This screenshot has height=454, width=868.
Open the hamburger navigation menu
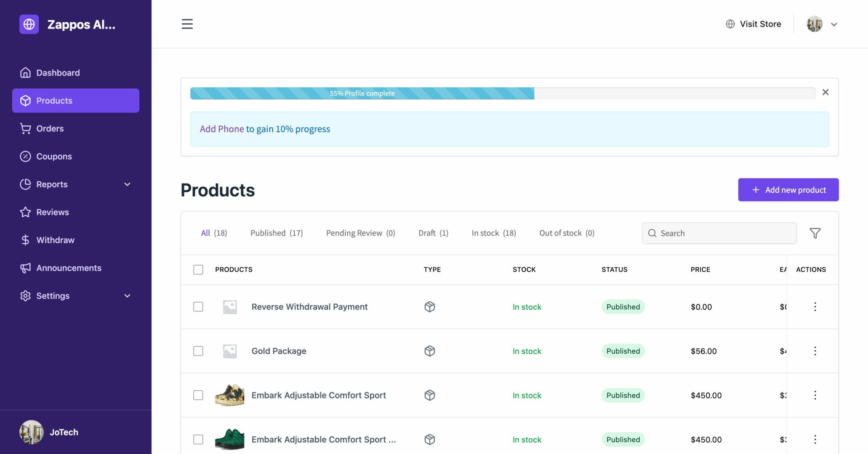click(187, 24)
